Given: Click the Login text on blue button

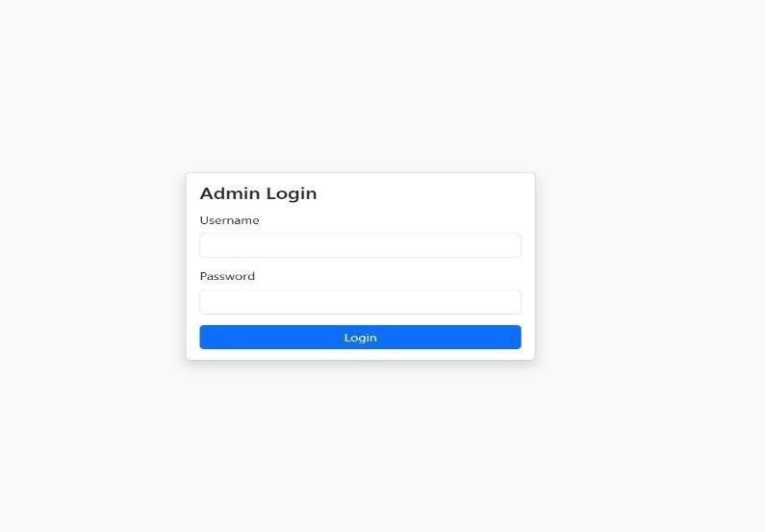Looking at the screenshot, I should coord(361,338).
